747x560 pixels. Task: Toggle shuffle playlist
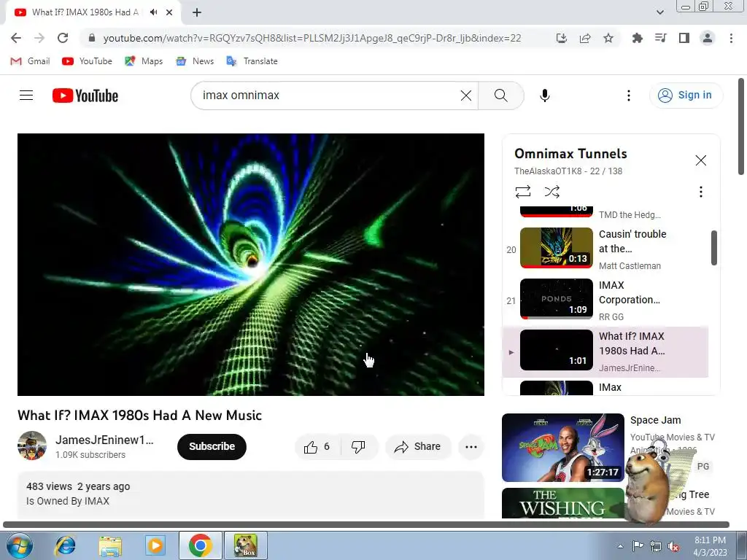[551, 192]
